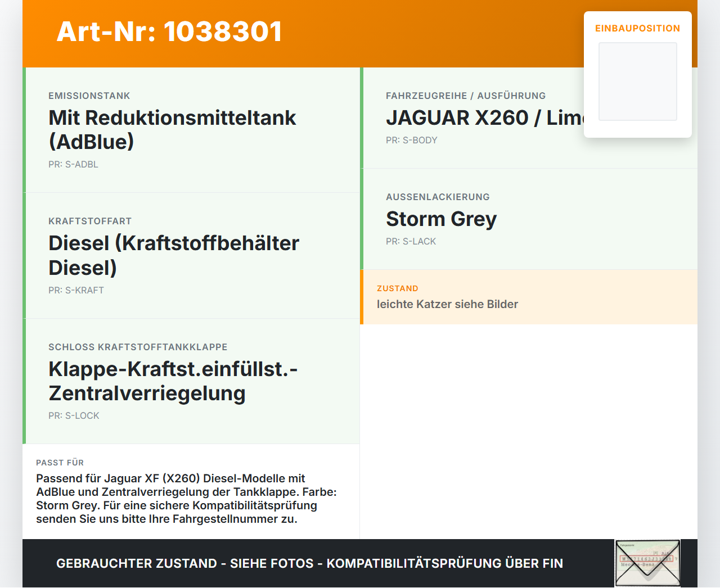This screenshot has width=720, height=588.
Task: Select the PR: S-KRAFT code
Action: tap(76, 290)
